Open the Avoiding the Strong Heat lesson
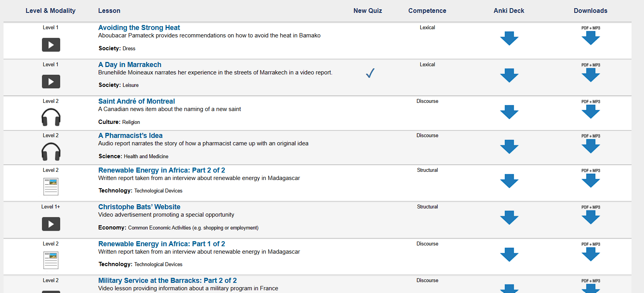Screen dimensions: 644x293 point(139,28)
